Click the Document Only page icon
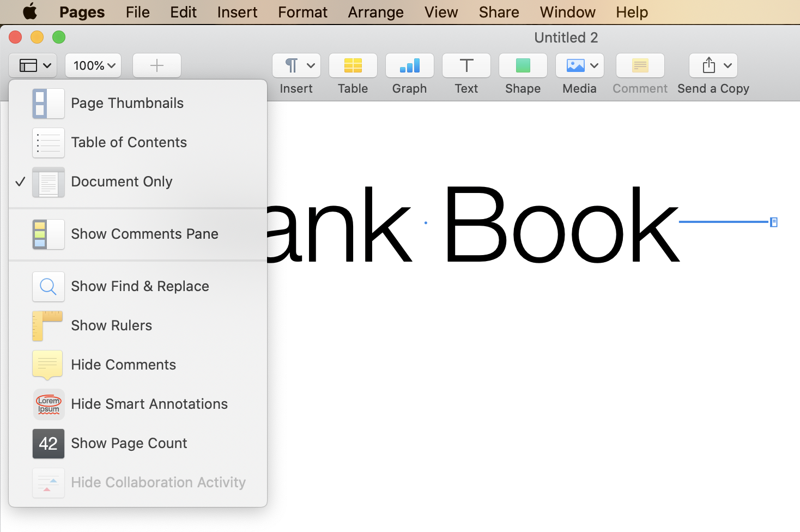800x532 pixels. tap(48, 182)
